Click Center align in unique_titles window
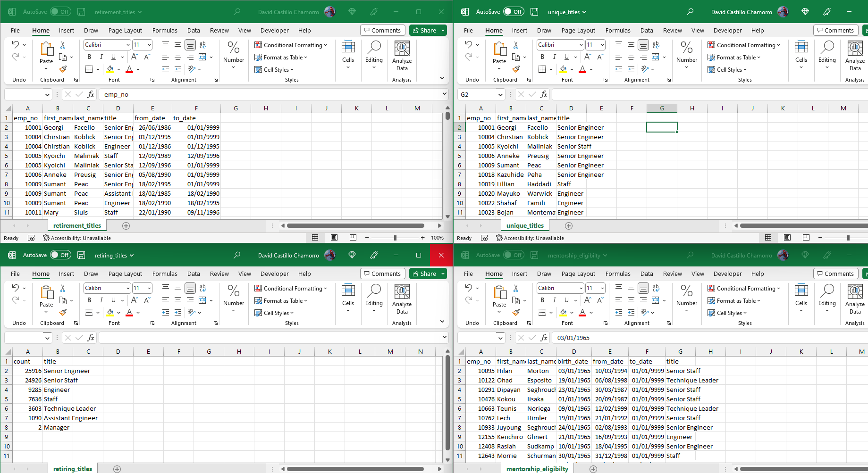This screenshot has height=473, width=868. pos(631,57)
